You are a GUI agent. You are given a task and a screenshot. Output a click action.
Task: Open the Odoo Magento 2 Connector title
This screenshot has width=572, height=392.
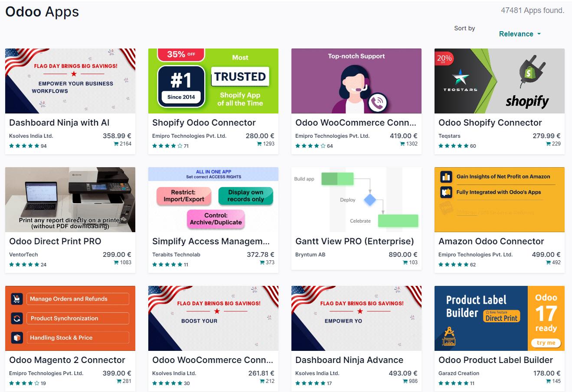(67, 360)
